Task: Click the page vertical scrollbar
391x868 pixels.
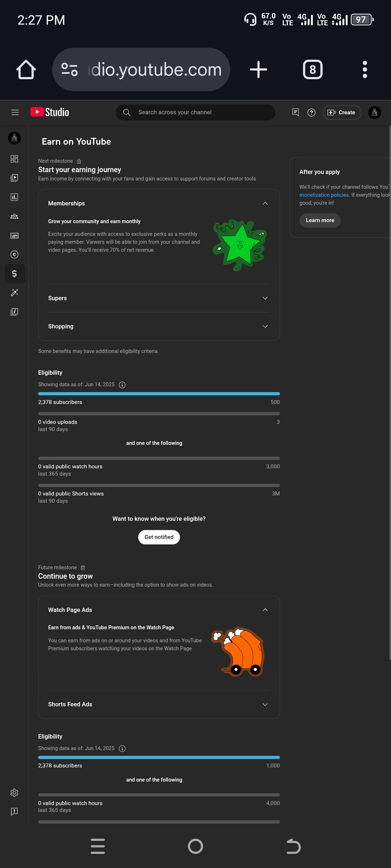Action: [x=390, y=392]
